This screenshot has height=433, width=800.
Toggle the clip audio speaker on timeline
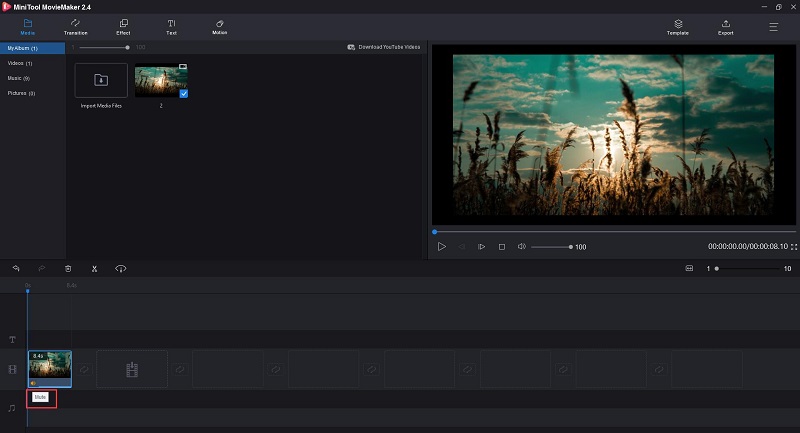(33, 383)
